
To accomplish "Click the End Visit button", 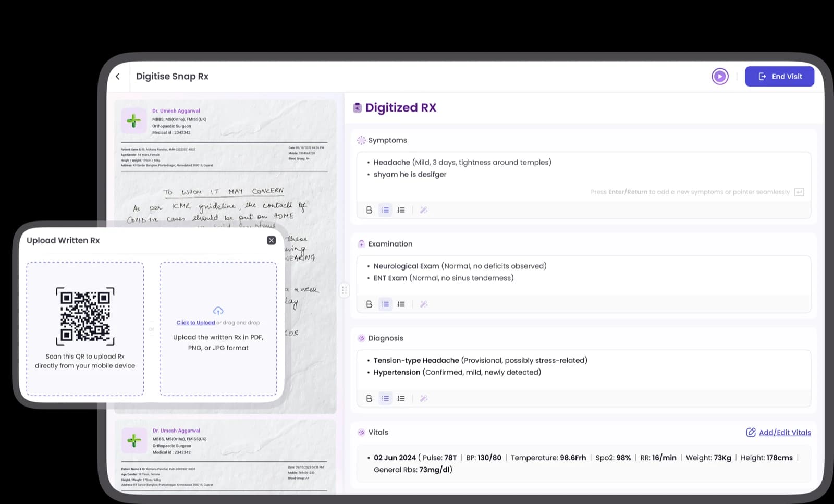I will (779, 77).
